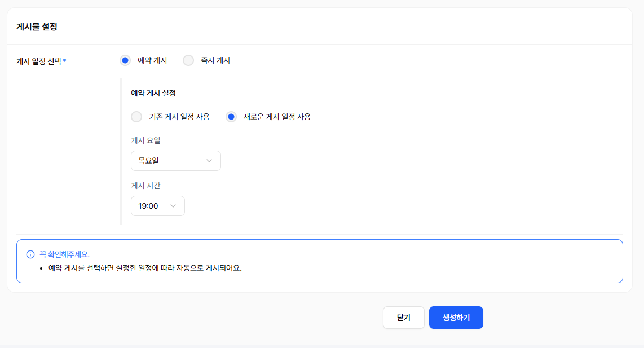
Task: Click the 꼭 확인해주세요 notice title
Action: tap(64, 254)
